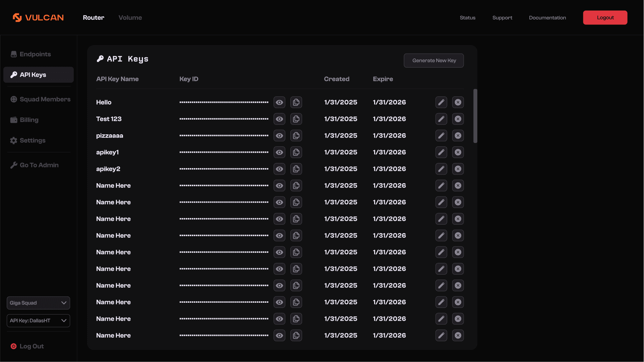Expand the Giga Squad dropdown
The image size is (644, 362).
tap(38, 303)
